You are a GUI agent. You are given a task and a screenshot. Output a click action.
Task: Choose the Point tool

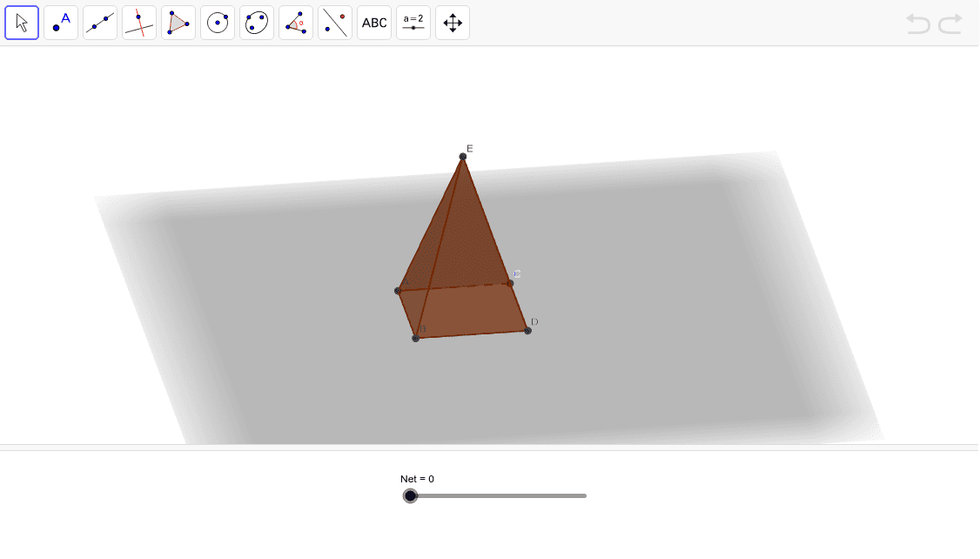pos(61,23)
